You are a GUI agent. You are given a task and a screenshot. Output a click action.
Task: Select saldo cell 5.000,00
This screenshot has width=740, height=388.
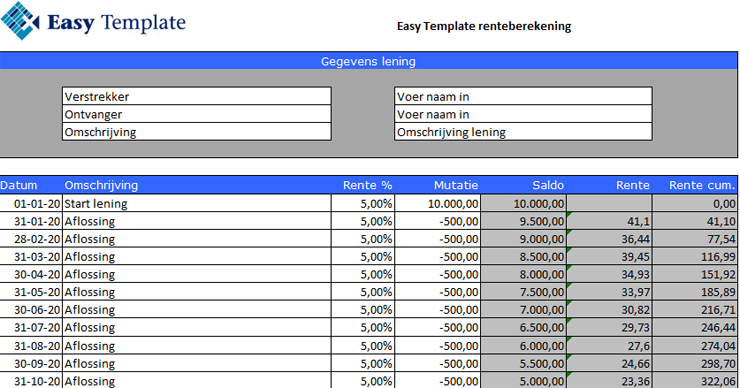[524, 380]
